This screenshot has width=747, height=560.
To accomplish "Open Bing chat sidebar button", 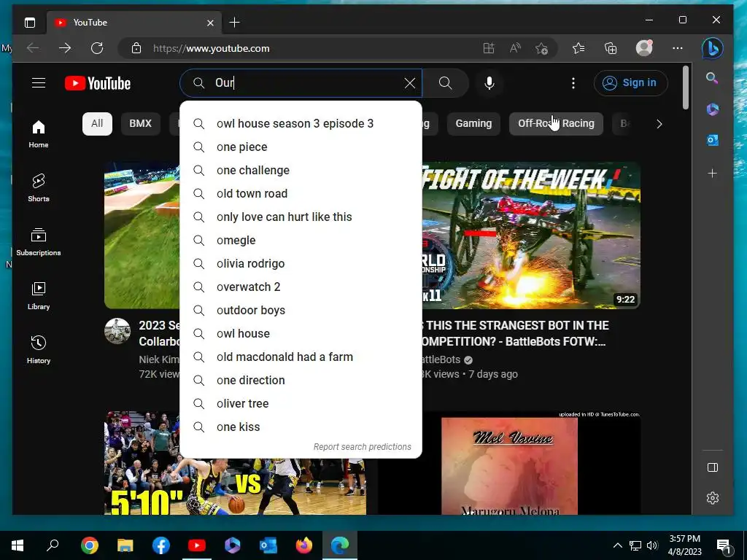I will click(712, 48).
